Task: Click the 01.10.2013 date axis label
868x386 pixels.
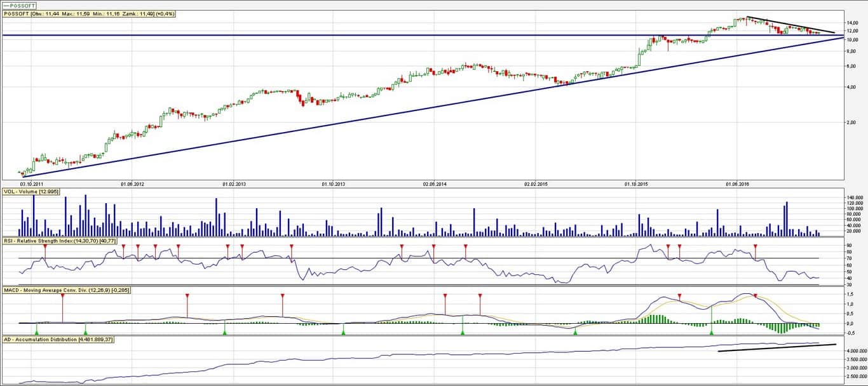Action: coord(333,184)
